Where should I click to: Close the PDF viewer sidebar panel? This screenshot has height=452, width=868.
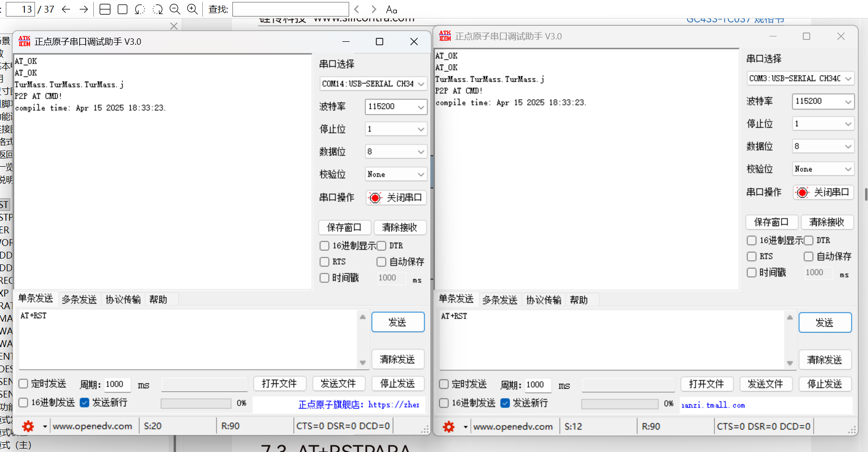tap(174, 26)
